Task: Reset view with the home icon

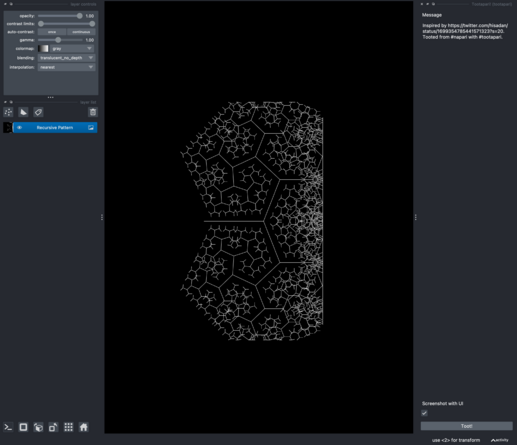Action: [x=83, y=427]
